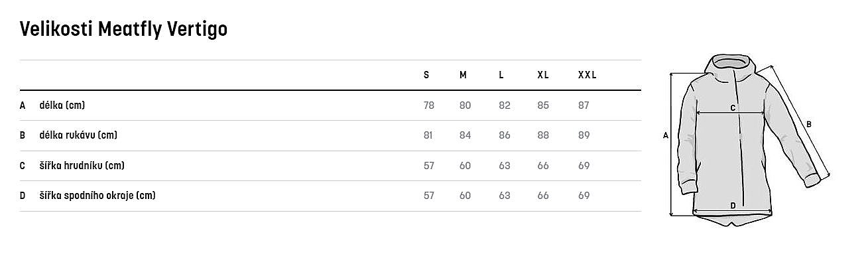Click sleeve length value 88 for size XL
The width and height of the screenshot is (868, 266).
coord(543,135)
